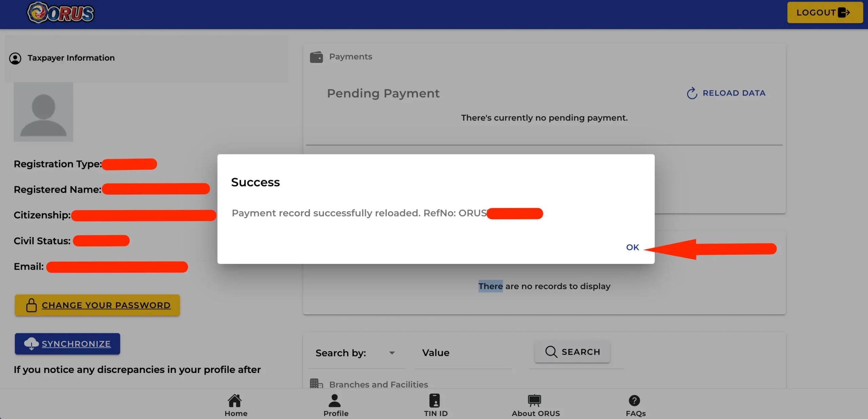Open the Home tab in bottom navigation
Screen dimensions: 868x419
point(236,405)
